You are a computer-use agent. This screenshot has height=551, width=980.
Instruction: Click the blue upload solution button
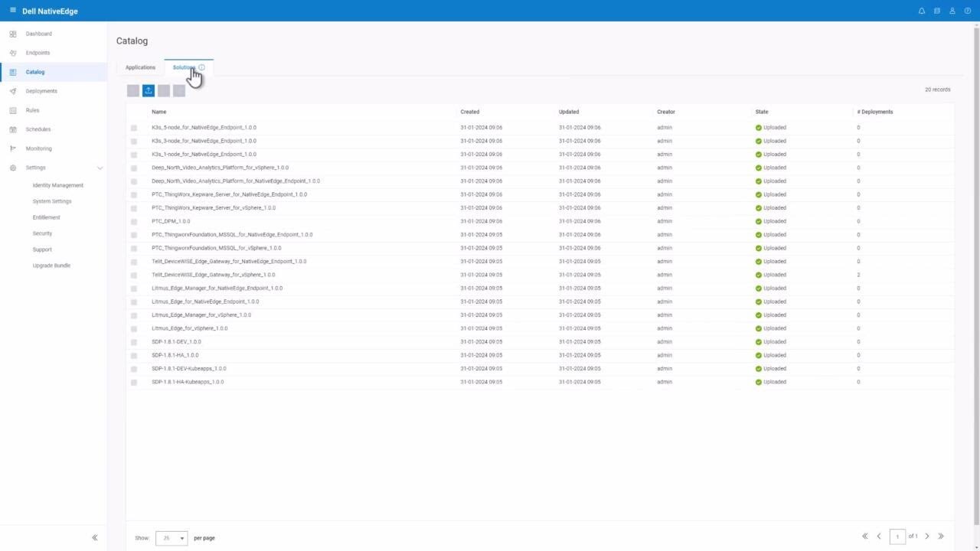click(149, 90)
